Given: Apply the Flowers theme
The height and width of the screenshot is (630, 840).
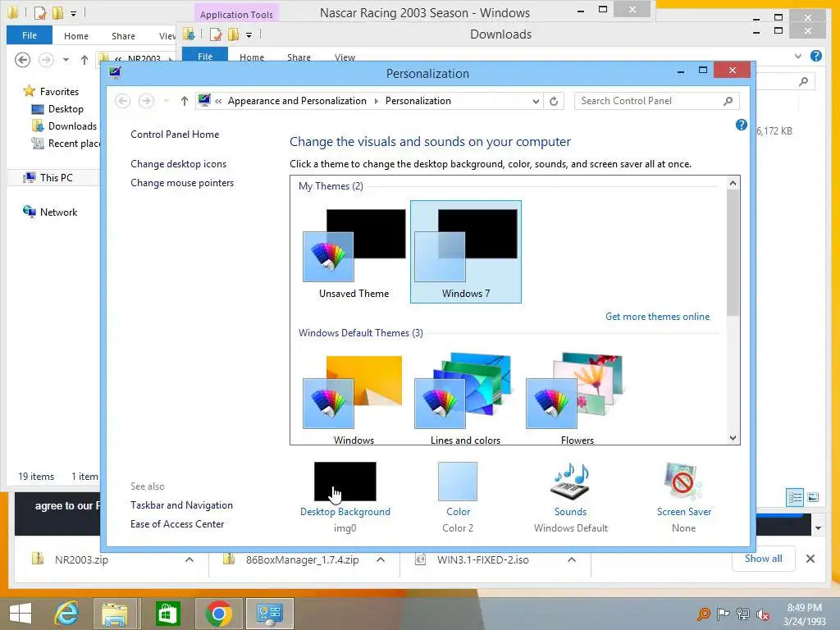Looking at the screenshot, I should click(577, 399).
